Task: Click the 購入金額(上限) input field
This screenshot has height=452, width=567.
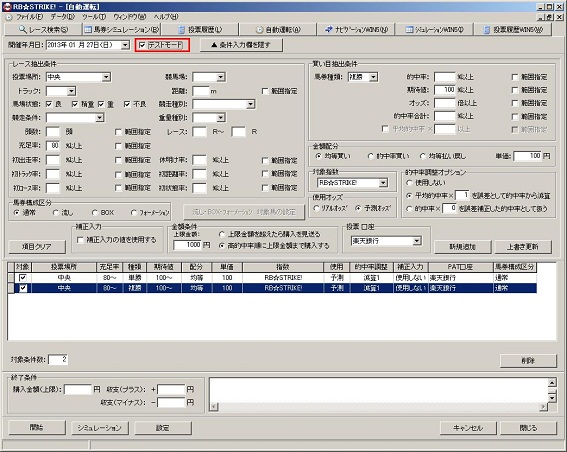Action: tap(78, 389)
